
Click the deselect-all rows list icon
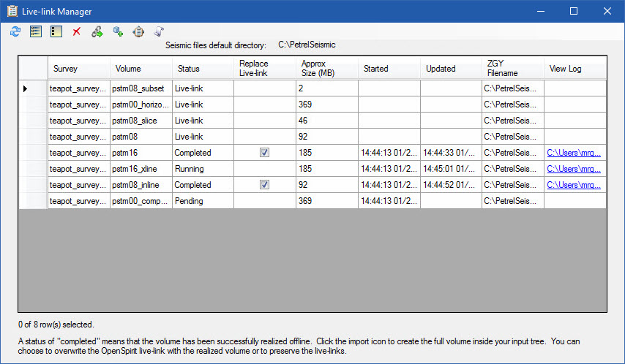coord(56,31)
